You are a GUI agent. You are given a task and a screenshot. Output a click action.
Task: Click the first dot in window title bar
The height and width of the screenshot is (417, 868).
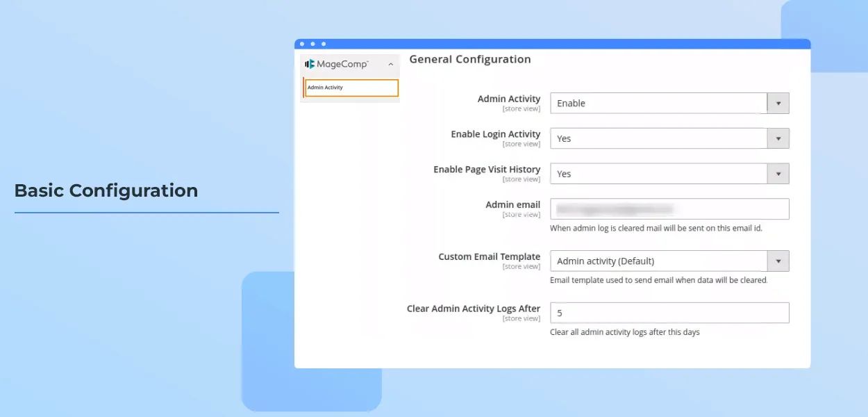302,44
